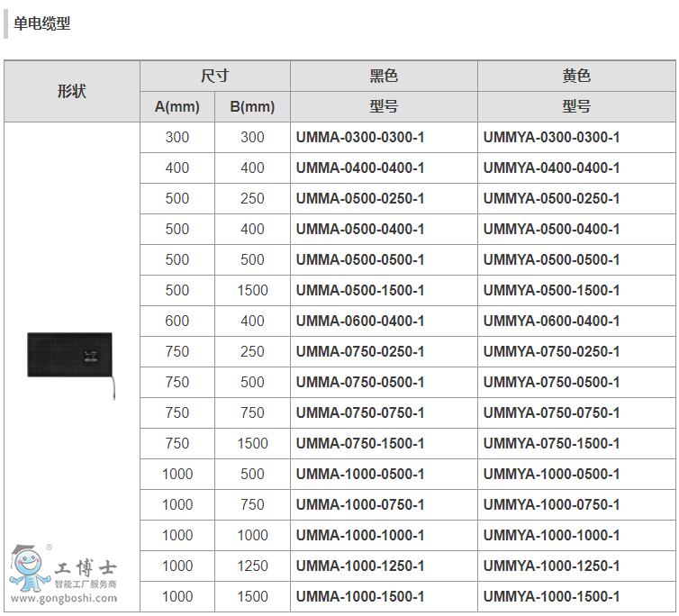Select model UMMYA-0600-0400-1
679x616 pixels.
coord(551,321)
